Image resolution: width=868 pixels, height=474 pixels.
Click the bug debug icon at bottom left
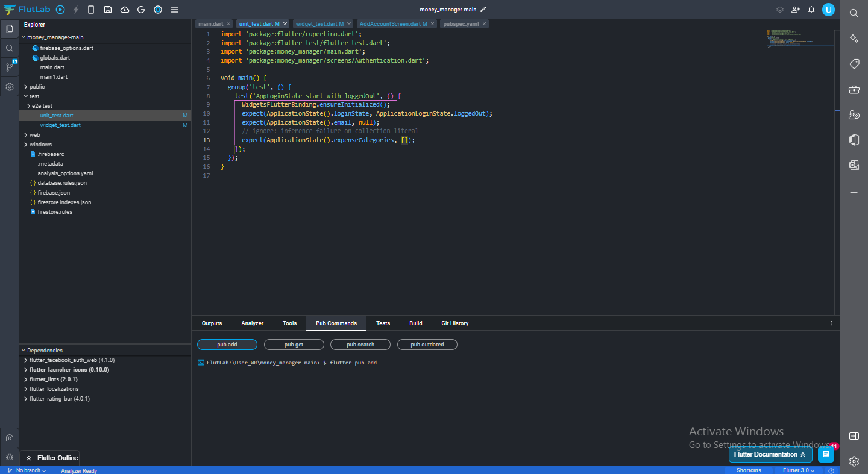(10, 457)
